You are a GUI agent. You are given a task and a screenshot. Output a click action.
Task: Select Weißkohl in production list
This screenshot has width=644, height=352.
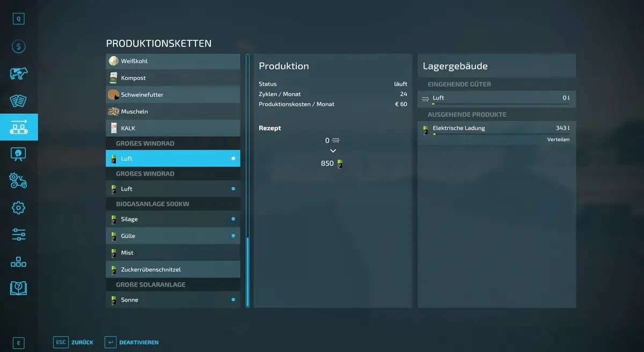[x=173, y=61]
